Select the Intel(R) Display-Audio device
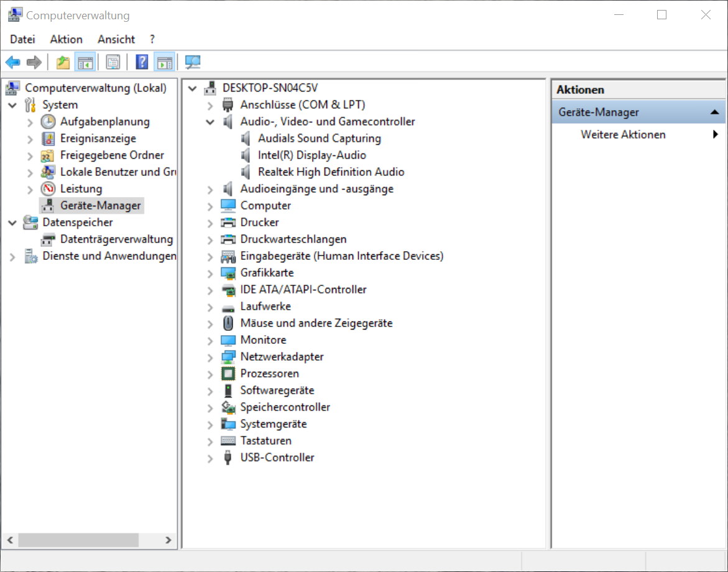The width and height of the screenshot is (728, 572). (311, 155)
